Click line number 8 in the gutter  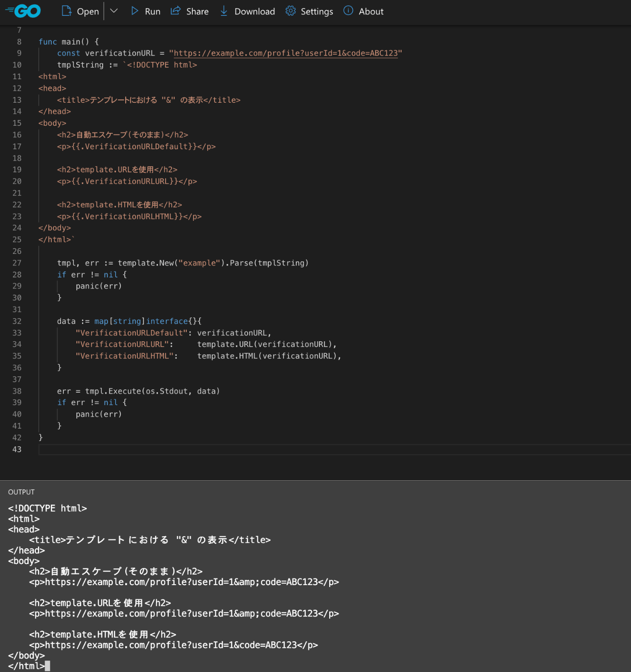(x=19, y=42)
